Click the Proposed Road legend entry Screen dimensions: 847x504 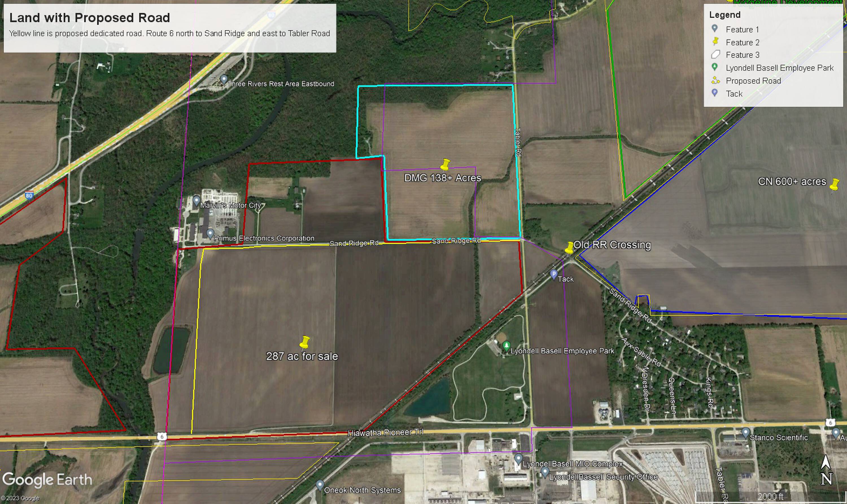pyautogui.click(x=753, y=81)
